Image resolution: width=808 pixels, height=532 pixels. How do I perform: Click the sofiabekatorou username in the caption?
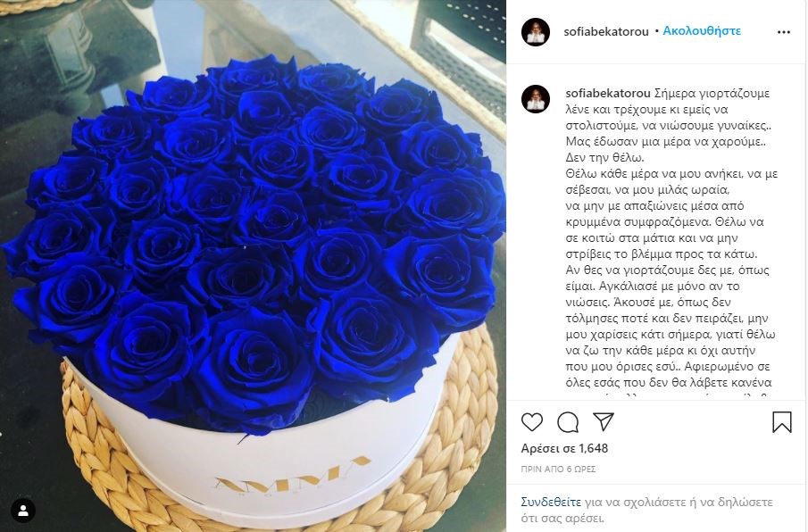click(x=608, y=94)
